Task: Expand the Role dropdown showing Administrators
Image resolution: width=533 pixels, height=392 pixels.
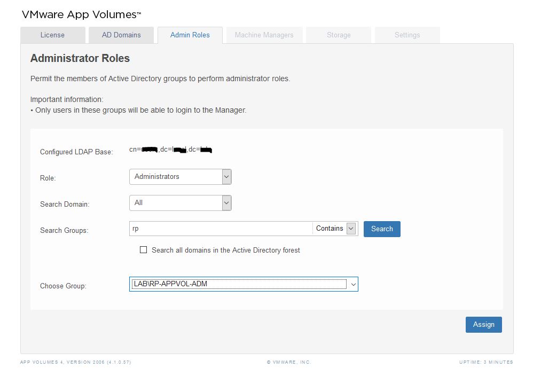Action: point(181,177)
